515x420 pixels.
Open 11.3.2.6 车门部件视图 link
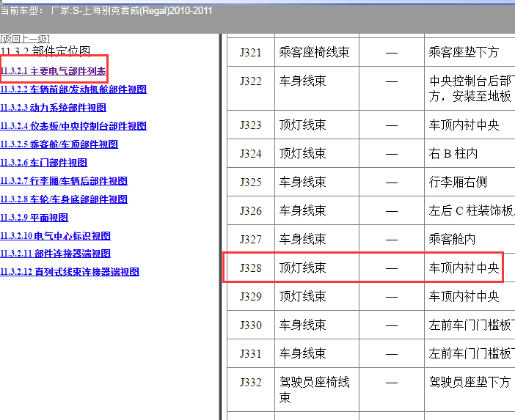44,163
